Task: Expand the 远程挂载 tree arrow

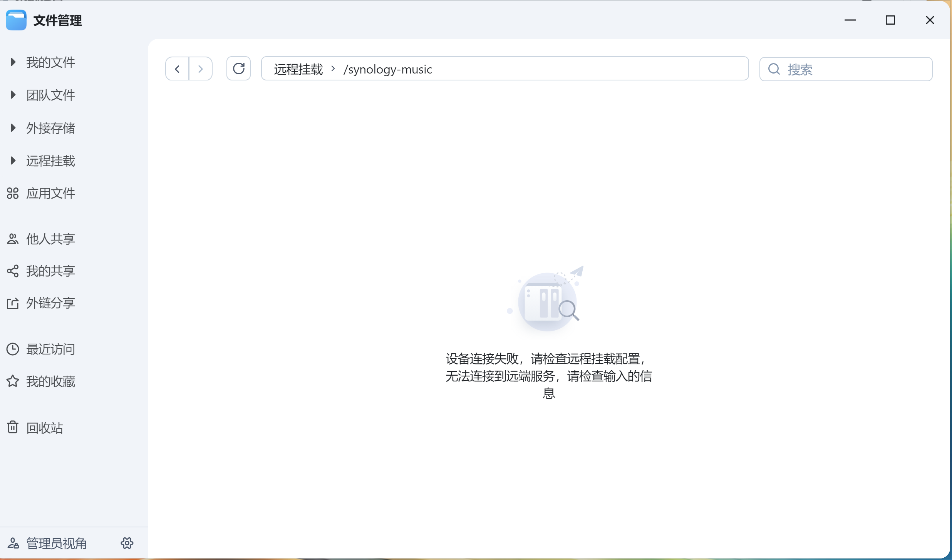Action: [13, 160]
